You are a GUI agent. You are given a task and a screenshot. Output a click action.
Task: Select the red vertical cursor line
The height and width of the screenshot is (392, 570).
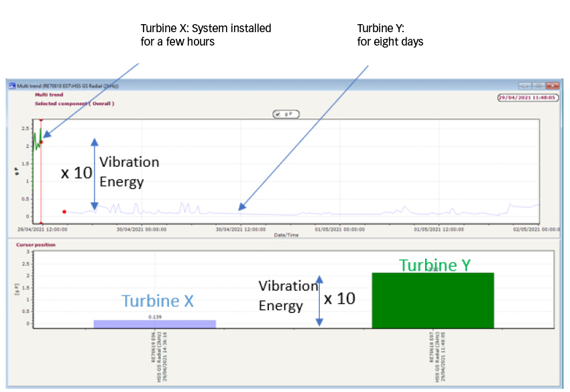pos(41,181)
